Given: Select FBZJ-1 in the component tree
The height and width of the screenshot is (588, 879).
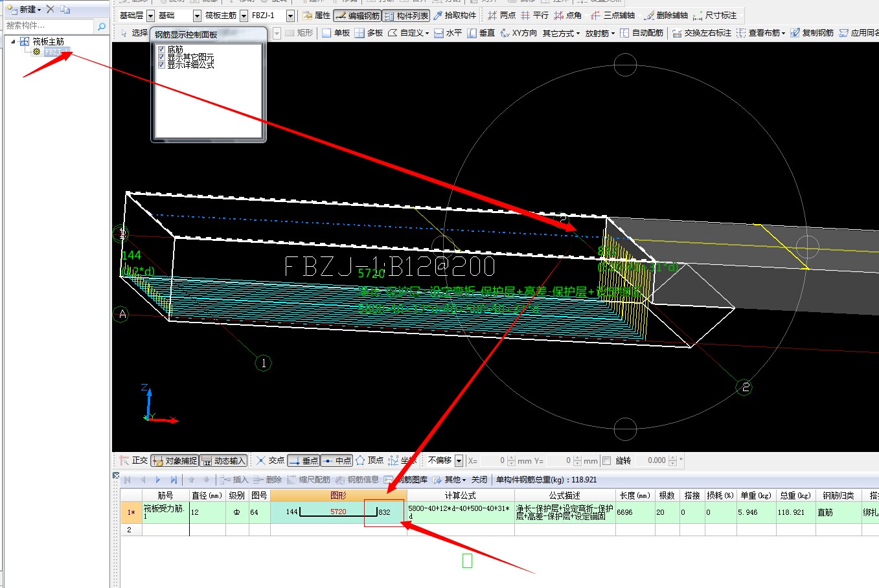Looking at the screenshot, I should coord(55,52).
